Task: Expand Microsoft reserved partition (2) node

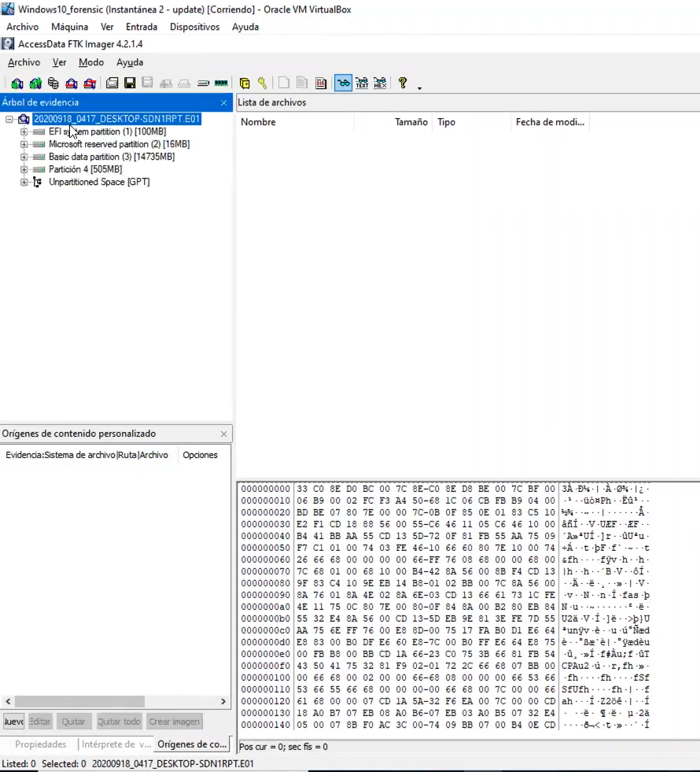Action: coord(24,144)
